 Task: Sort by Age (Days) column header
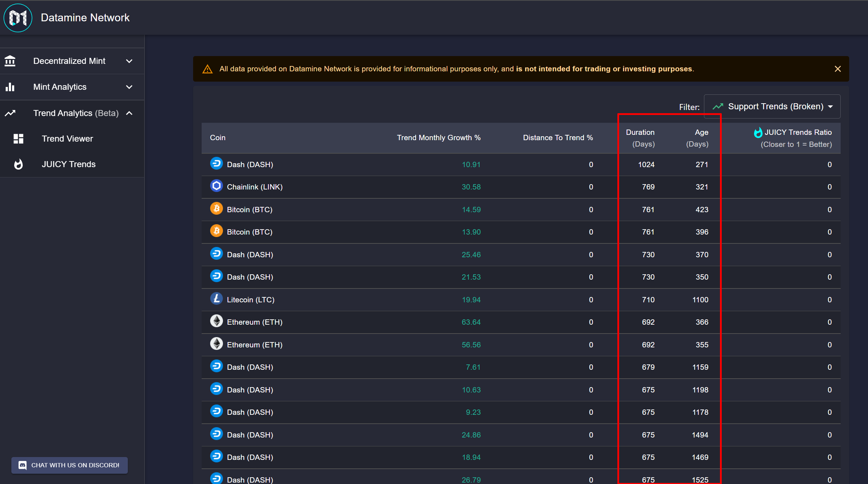697,138
